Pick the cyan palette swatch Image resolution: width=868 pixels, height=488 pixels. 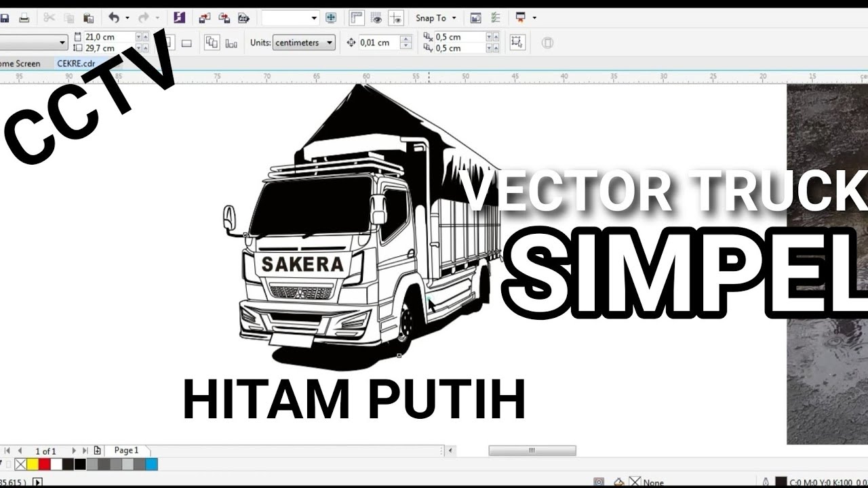pyautogui.click(x=151, y=464)
